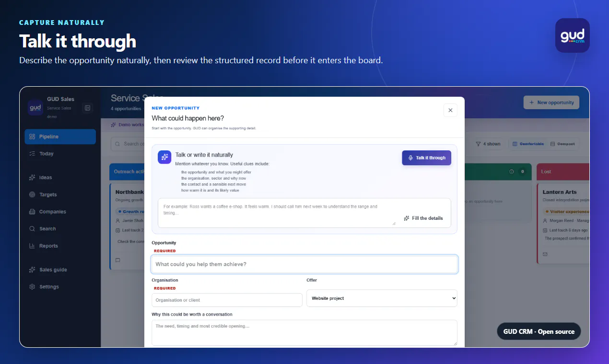
Task: Start the 'Talk it through' voice capture
Action: coord(426,158)
